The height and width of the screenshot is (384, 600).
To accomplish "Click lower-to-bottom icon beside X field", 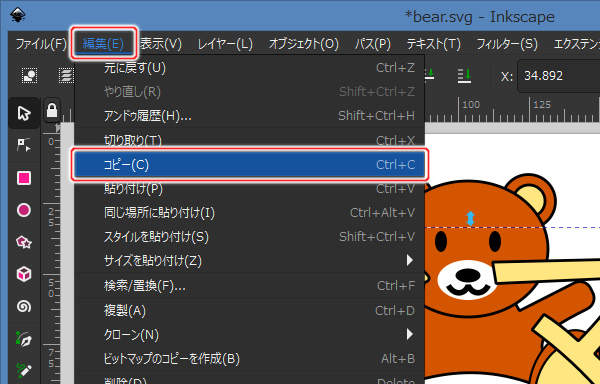I will tap(464, 75).
